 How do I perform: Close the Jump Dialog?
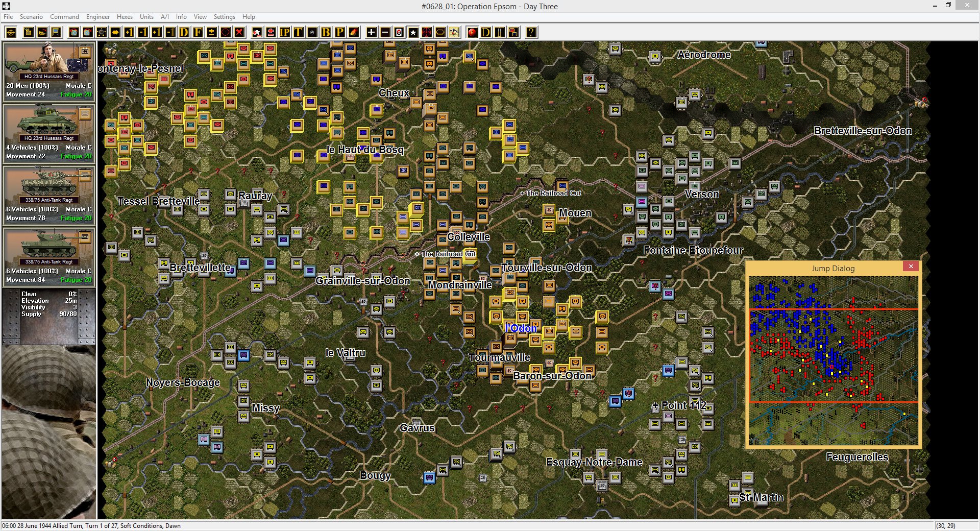click(911, 266)
